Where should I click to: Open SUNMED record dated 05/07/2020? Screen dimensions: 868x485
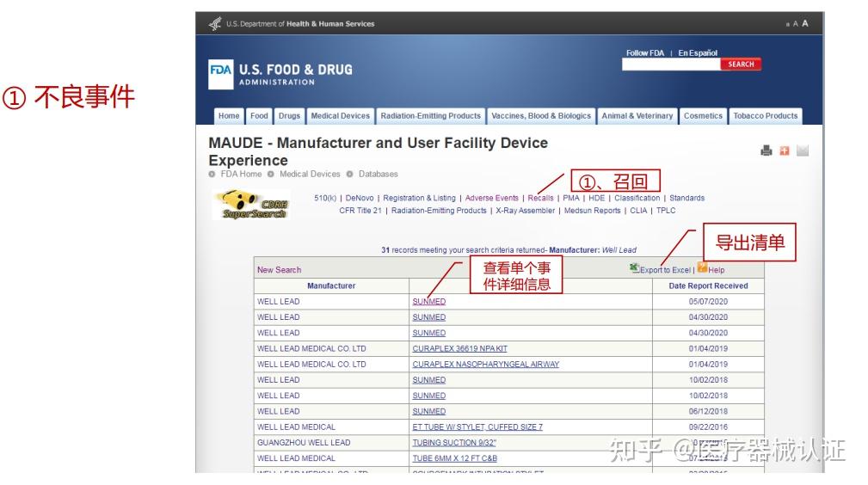(x=429, y=302)
